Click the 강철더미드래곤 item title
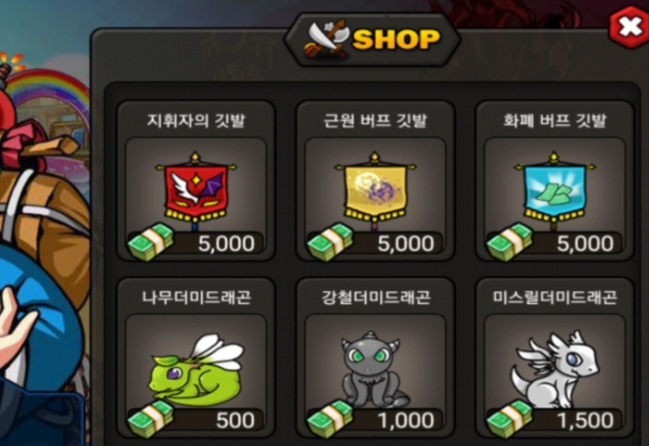 [375, 297]
